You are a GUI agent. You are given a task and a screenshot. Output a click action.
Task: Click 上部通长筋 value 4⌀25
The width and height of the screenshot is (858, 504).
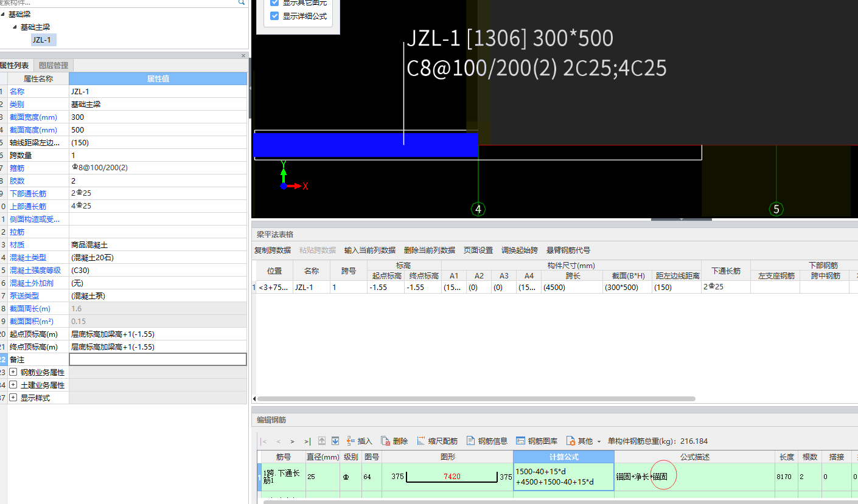point(158,206)
